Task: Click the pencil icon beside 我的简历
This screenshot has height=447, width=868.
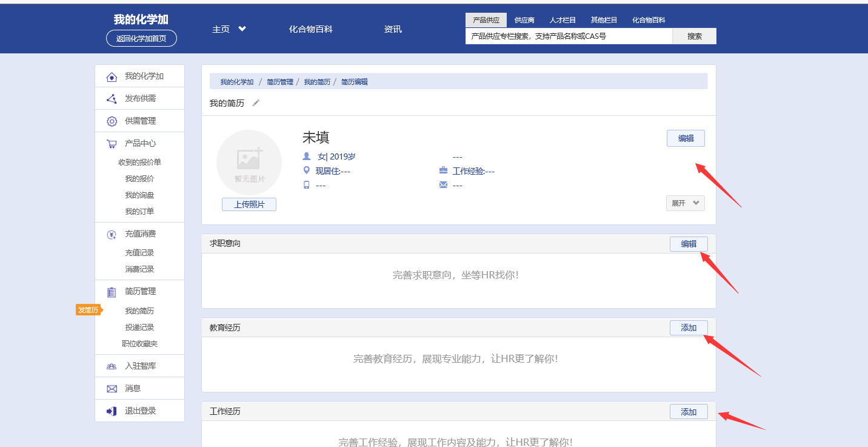Action: click(x=256, y=103)
